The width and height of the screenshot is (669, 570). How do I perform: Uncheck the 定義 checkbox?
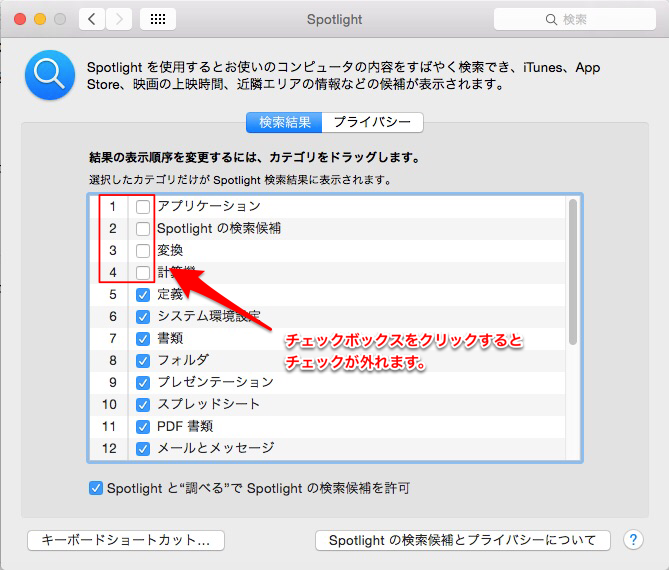coord(143,295)
